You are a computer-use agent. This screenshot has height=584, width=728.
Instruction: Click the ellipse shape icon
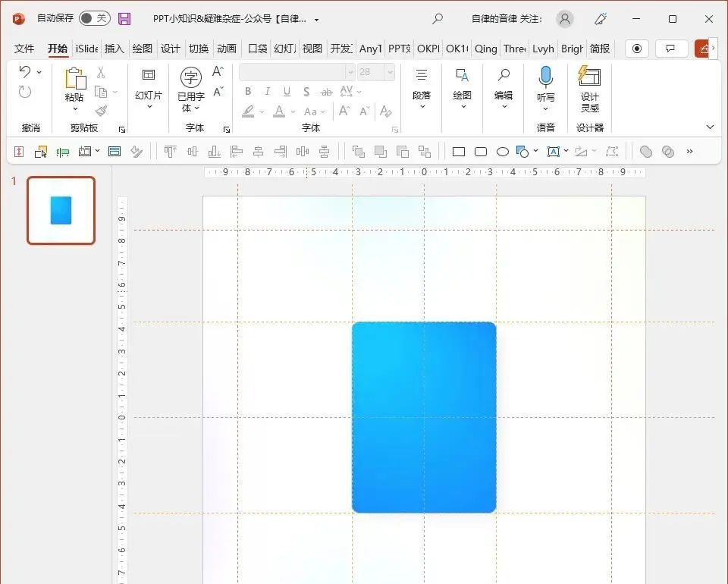(502, 152)
